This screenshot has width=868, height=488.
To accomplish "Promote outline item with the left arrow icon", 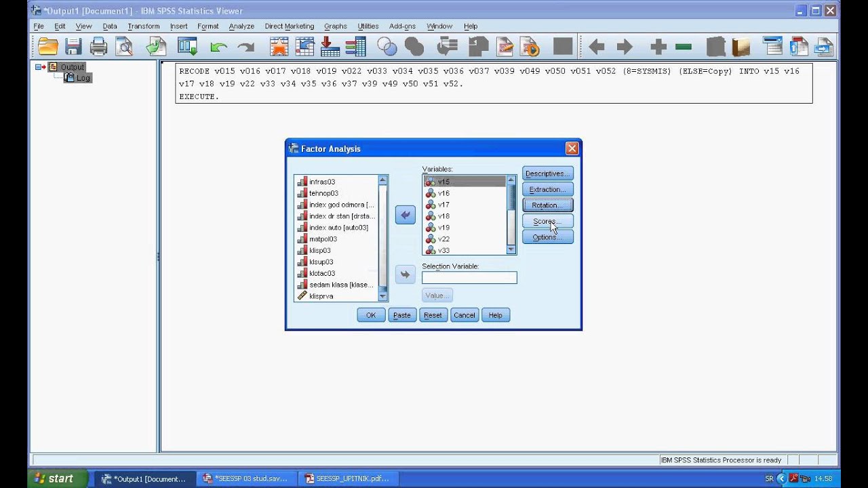I will tap(597, 47).
